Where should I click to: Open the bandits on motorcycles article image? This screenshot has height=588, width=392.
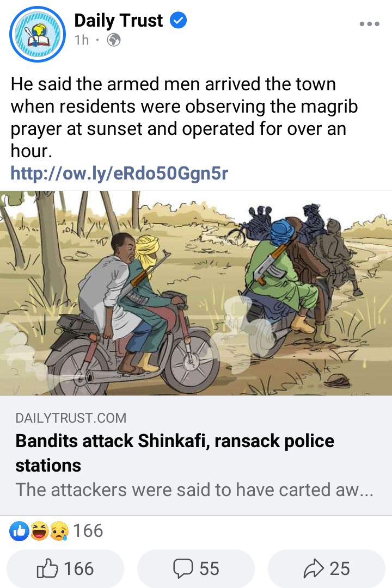tap(196, 293)
